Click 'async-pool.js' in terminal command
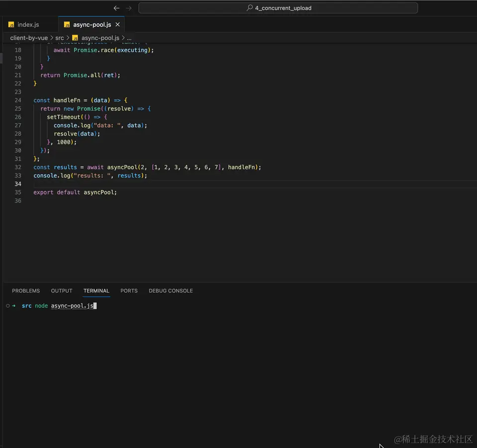 [x=72, y=306]
